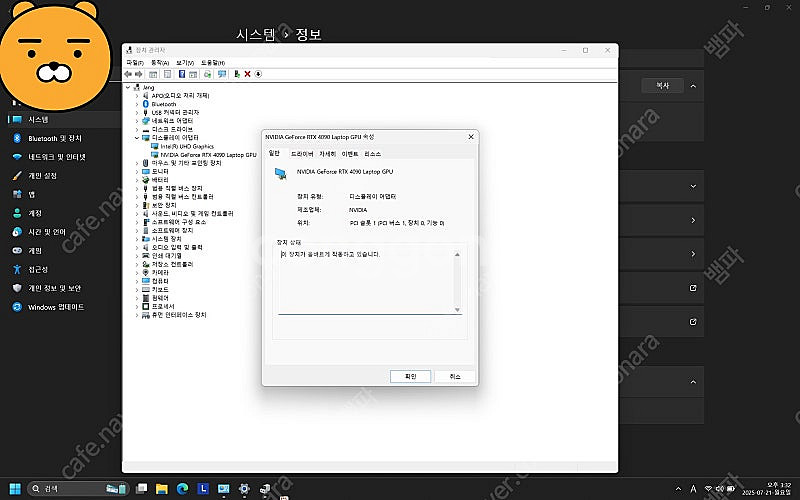
Task: Switch to the 드라이버 tab in properties dialog
Action: tap(302, 154)
